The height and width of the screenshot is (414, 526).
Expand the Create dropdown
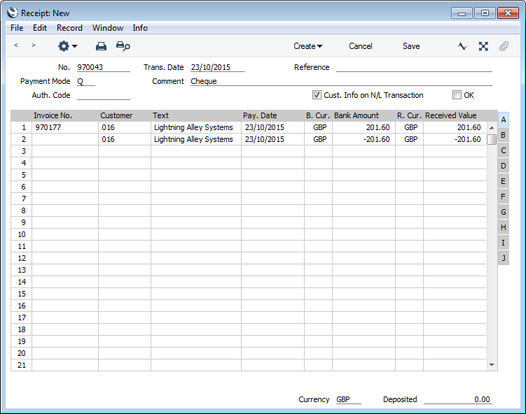[x=308, y=46]
